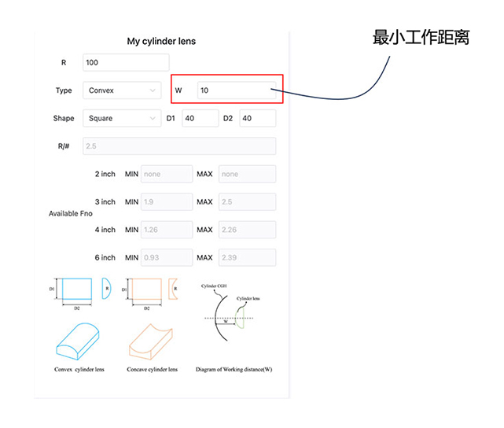Open the Type dropdown showing Convex

tap(122, 90)
